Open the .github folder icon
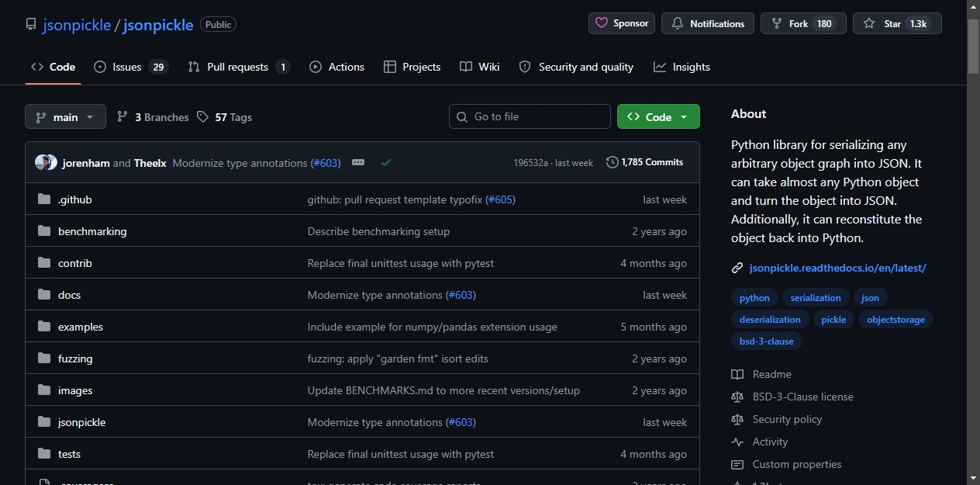Screen dimensions: 980x485 [x=44, y=199]
